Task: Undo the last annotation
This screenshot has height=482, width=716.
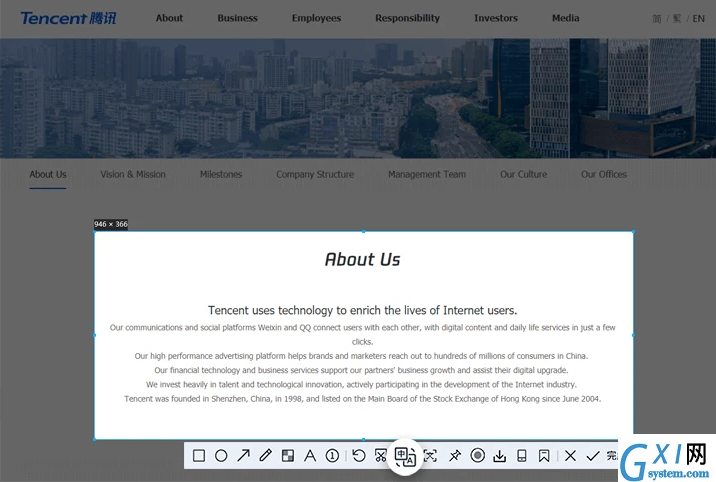Action: coord(359,456)
